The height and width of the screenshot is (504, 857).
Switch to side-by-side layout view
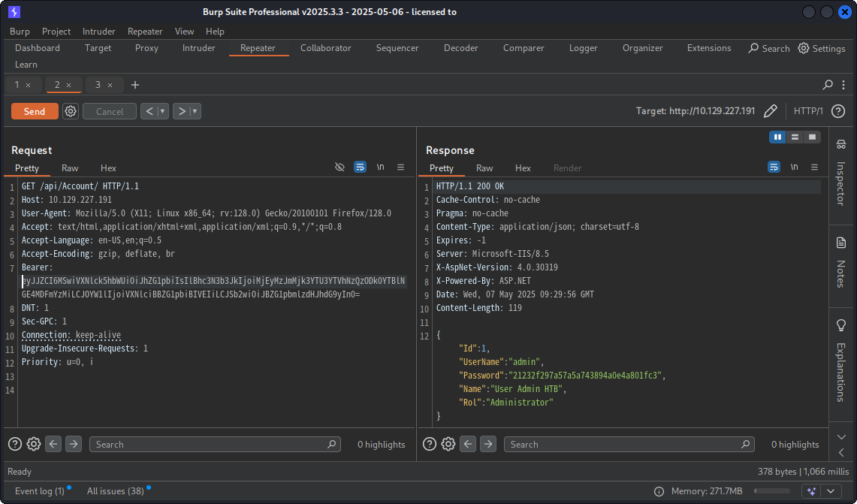(777, 137)
